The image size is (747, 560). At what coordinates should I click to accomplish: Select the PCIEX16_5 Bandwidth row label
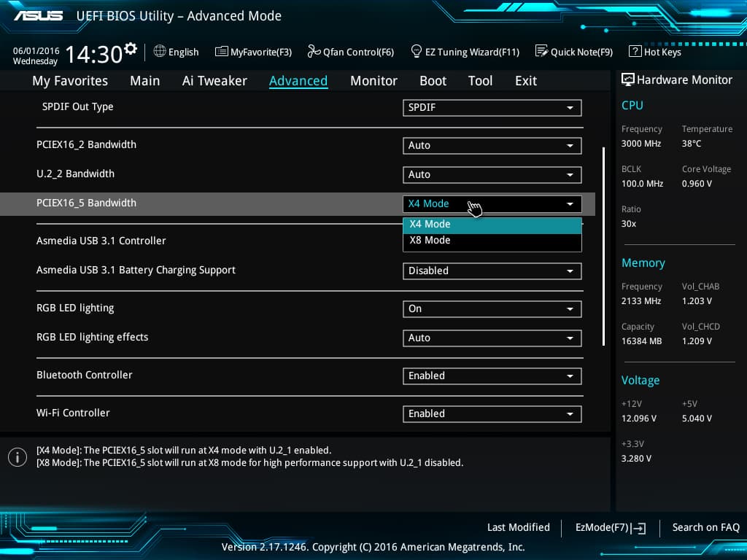(86, 203)
